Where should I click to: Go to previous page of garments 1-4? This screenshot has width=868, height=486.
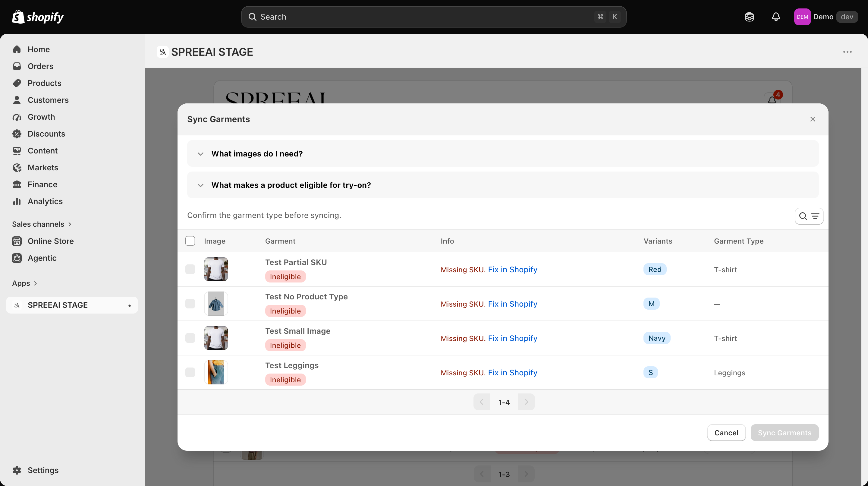[482, 402]
